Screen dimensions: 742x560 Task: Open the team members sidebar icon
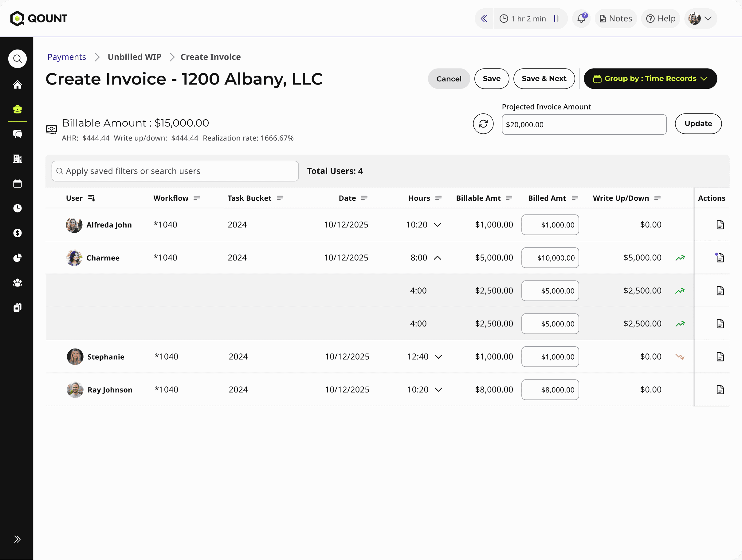(x=18, y=282)
